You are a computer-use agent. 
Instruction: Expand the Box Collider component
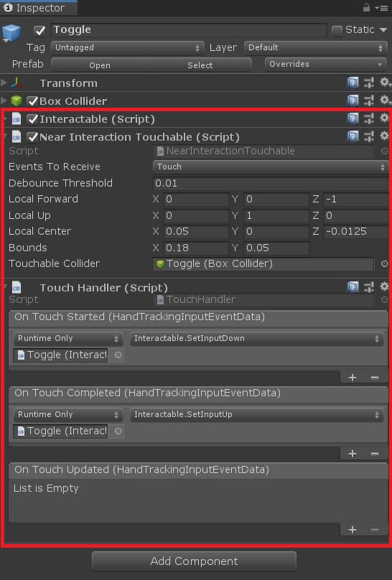[4, 100]
